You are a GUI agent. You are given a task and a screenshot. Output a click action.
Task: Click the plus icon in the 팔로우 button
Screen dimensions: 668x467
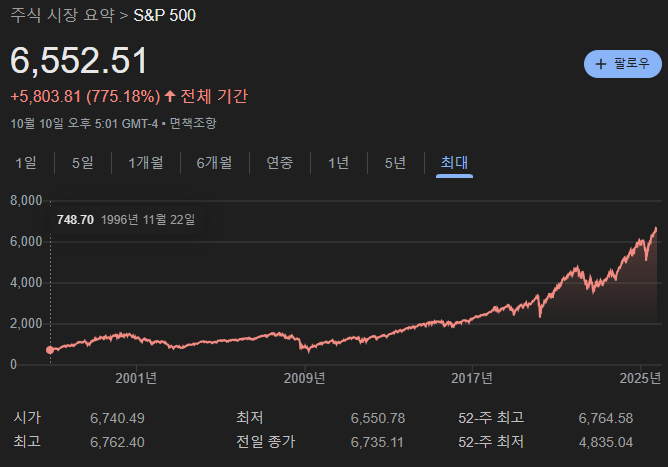[x=601, y=63]
